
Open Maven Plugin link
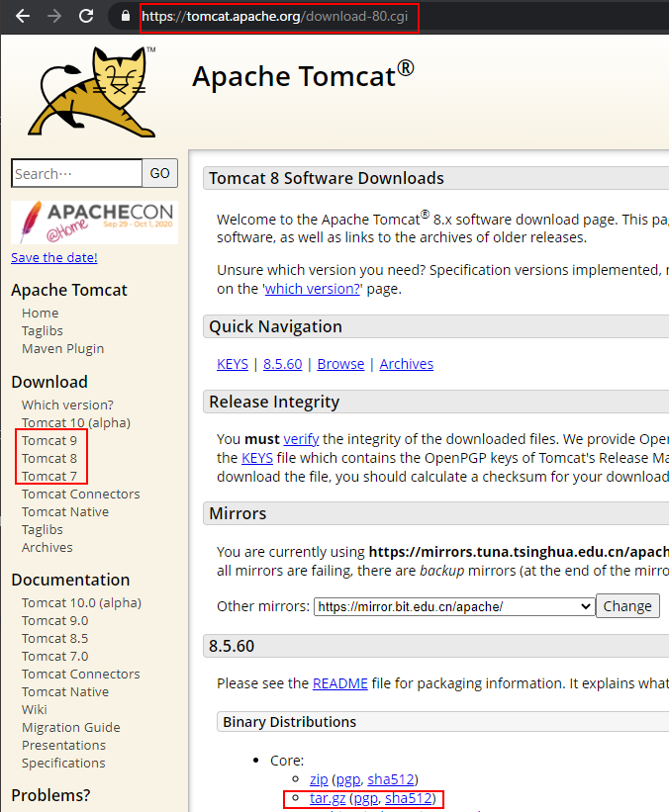click(62, 348)
